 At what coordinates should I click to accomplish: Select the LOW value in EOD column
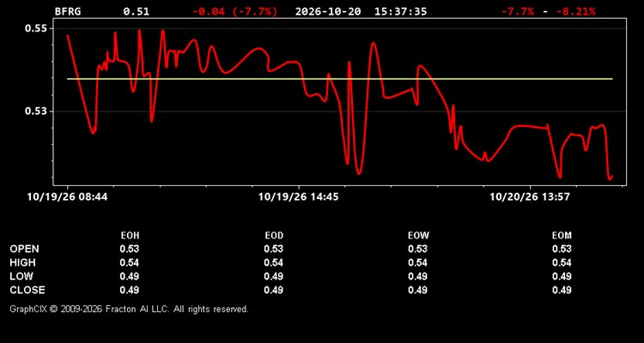click(274, 276)
